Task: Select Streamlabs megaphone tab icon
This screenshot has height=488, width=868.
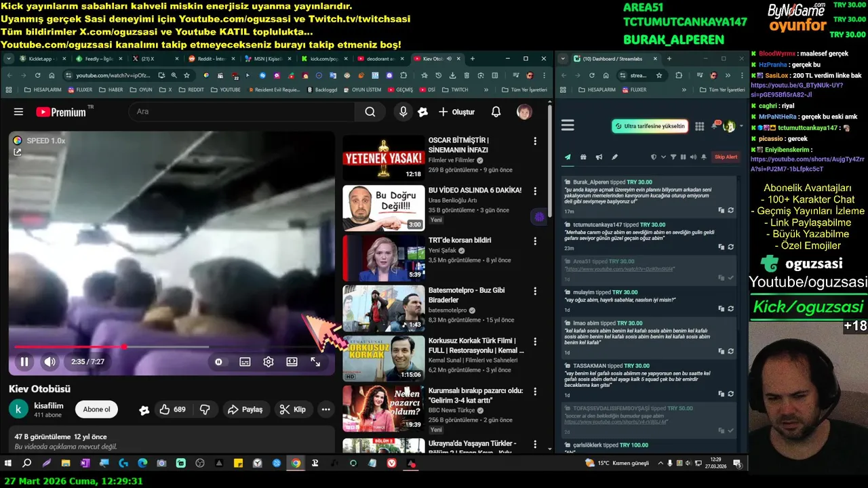Action: (599, 157)
